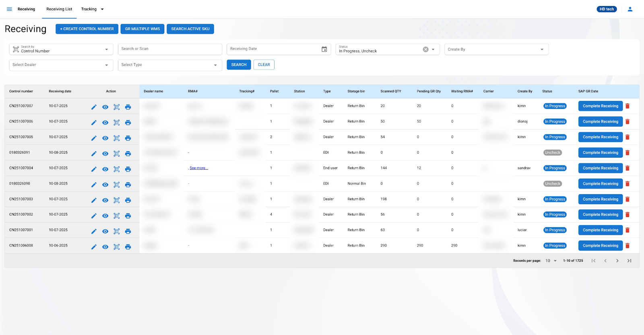The height and width of the screenshot is (335, 644).
Task: Expand the Select Dealer dropdown
Action: click(61, 65)
